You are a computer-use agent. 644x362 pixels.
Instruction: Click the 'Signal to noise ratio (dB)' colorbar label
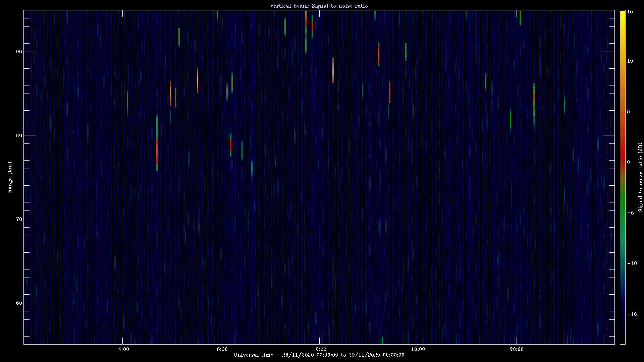click(640, 177)
